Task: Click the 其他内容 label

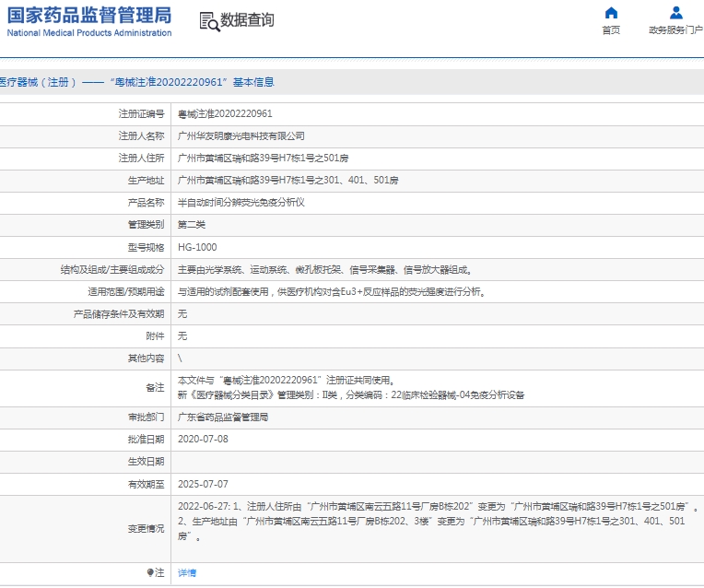Action: click(x=146, y=358)
